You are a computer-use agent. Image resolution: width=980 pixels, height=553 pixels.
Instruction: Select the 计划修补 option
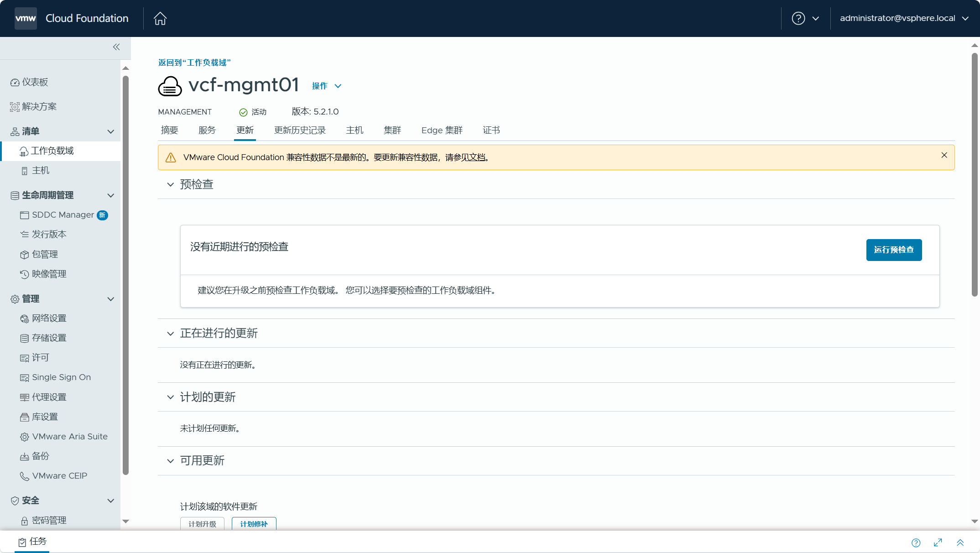point(254,524)
